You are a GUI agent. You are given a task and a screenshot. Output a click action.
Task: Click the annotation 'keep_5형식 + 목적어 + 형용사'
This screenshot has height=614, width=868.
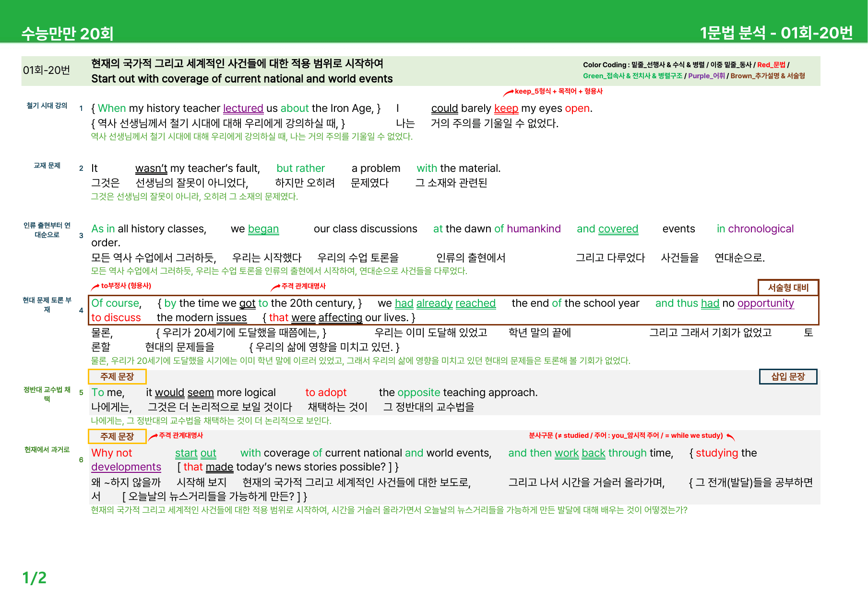(559, 91)
